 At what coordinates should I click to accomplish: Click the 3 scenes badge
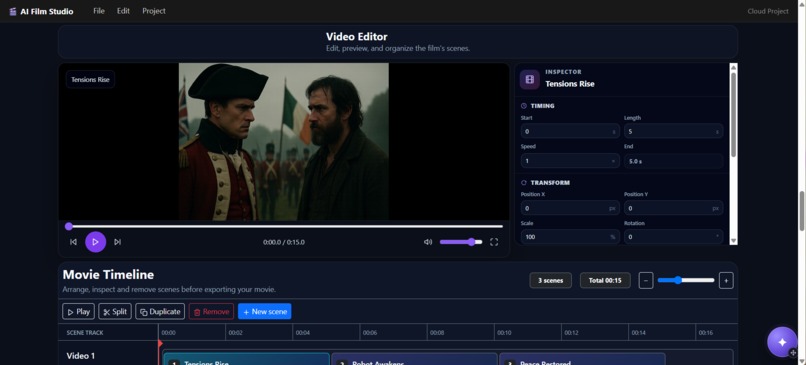pyautogui.click(x=551, y=281)
